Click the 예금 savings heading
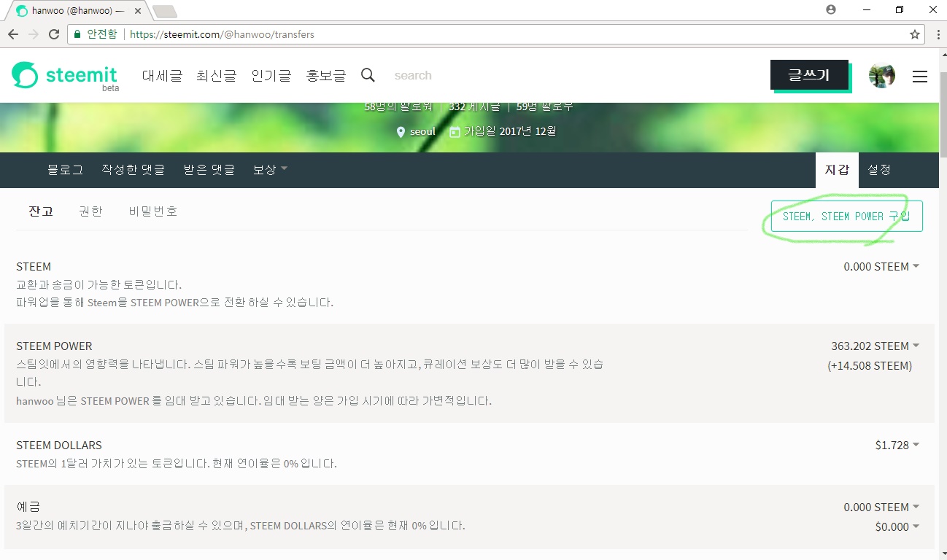The height and width of the screenshot is (560, 947). (x=28, y=507)
